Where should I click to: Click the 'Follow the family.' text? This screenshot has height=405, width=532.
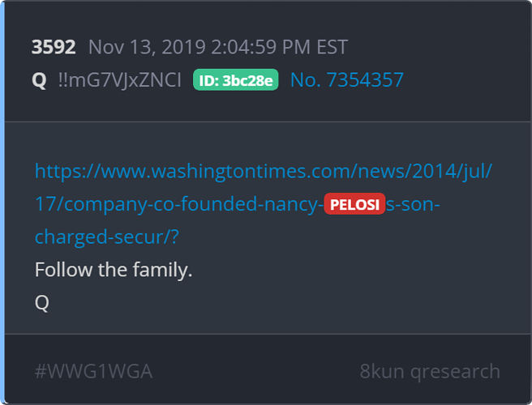click(114, 270)
